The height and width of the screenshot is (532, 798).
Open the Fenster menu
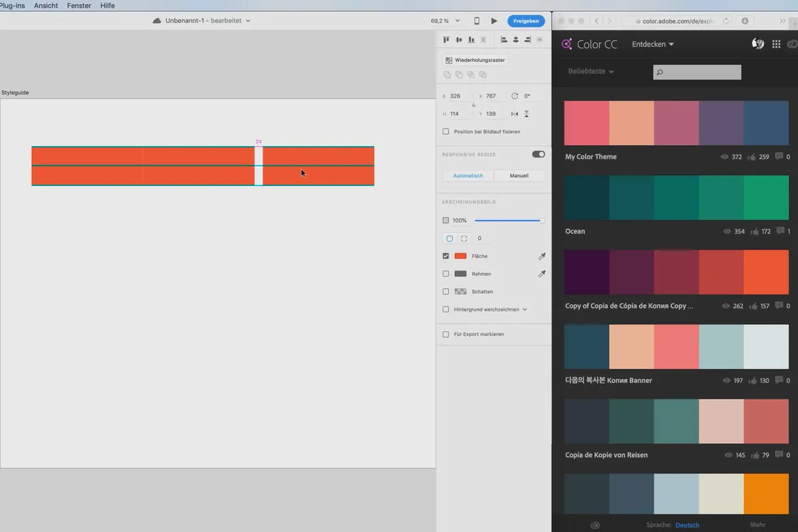(79, 5)
